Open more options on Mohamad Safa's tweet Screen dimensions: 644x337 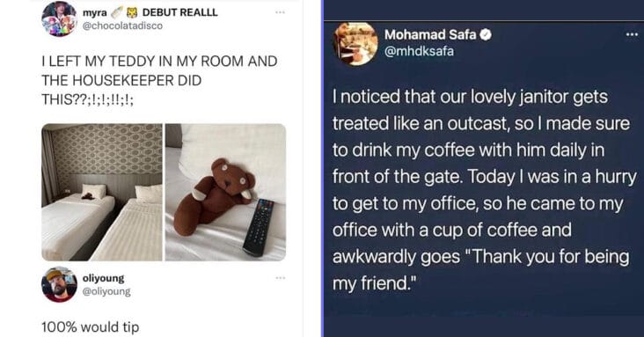(632, 35)
